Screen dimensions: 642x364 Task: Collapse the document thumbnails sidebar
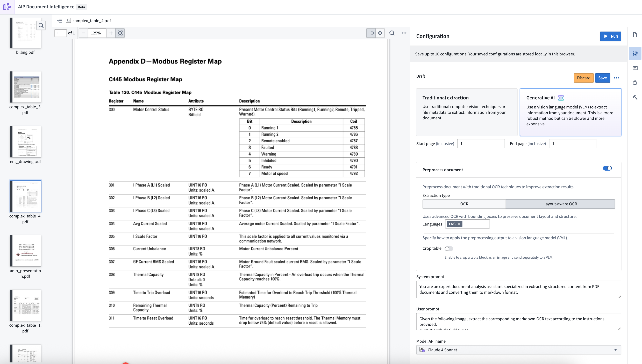click(x=60, y=21)
